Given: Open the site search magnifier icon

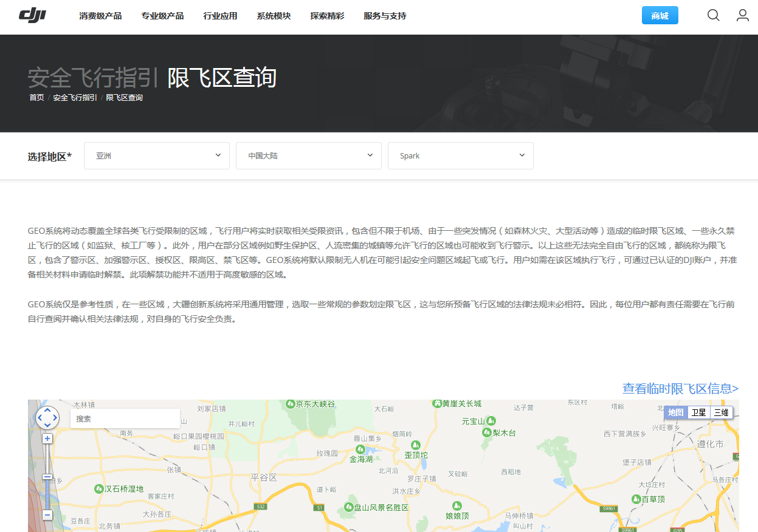Looking at the screenshot, I should (x=712, y=15).
